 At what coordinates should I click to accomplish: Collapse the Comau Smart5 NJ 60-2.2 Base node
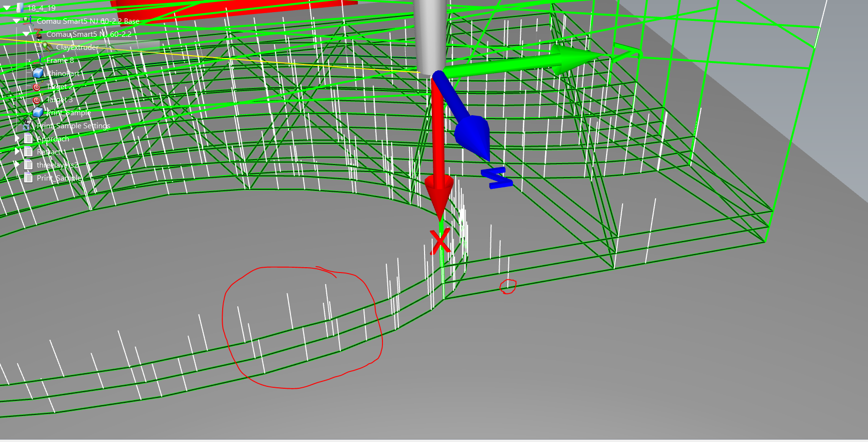16,21
